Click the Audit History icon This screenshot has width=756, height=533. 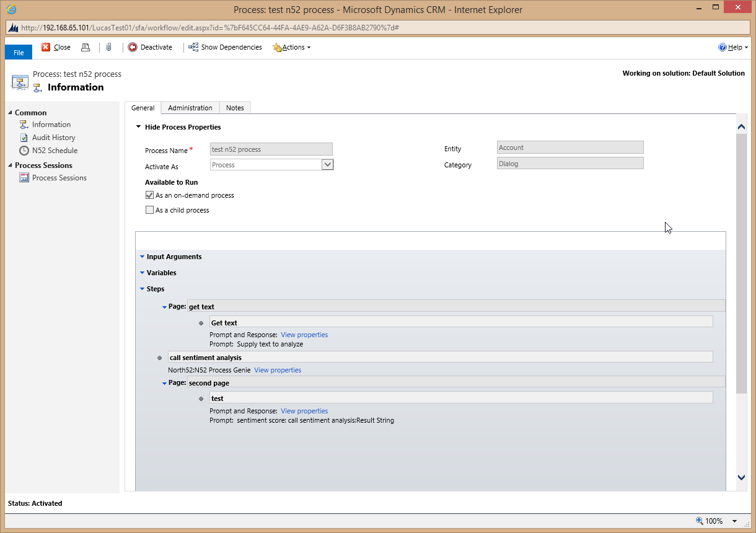(x=24, y=138)
